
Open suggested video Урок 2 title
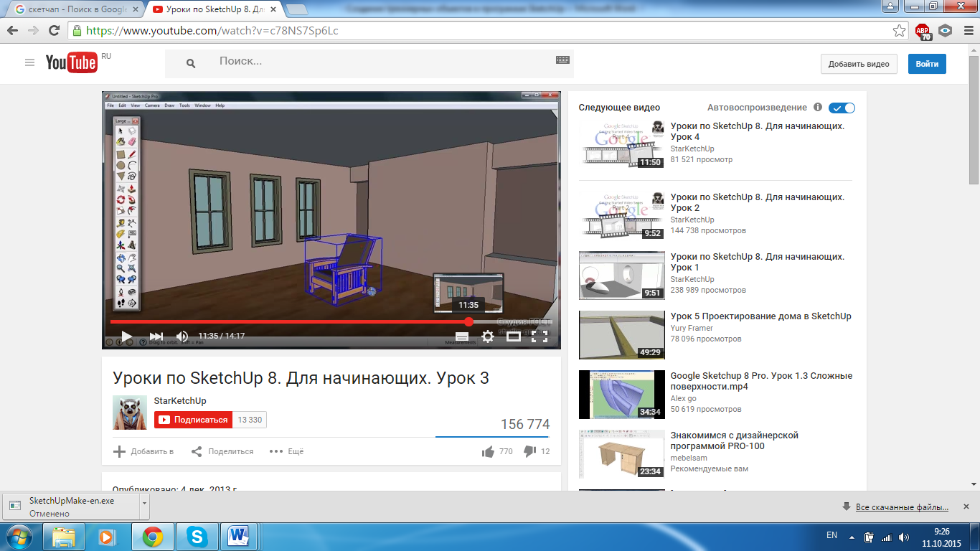[x=758, y=202]
